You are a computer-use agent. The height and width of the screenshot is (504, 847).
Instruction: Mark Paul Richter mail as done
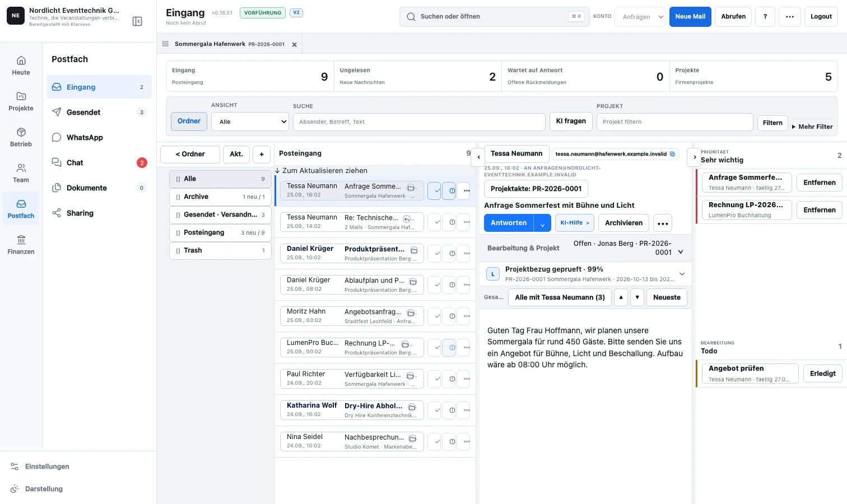435,379
